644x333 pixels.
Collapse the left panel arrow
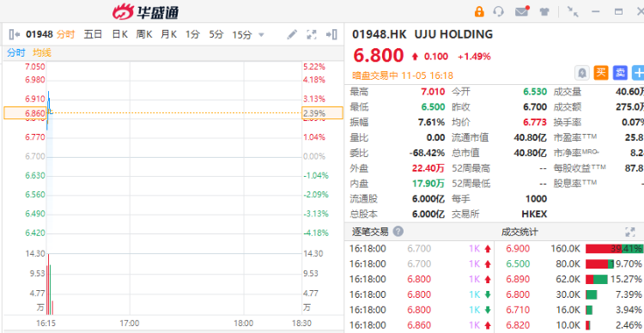(x=15, y=34)
